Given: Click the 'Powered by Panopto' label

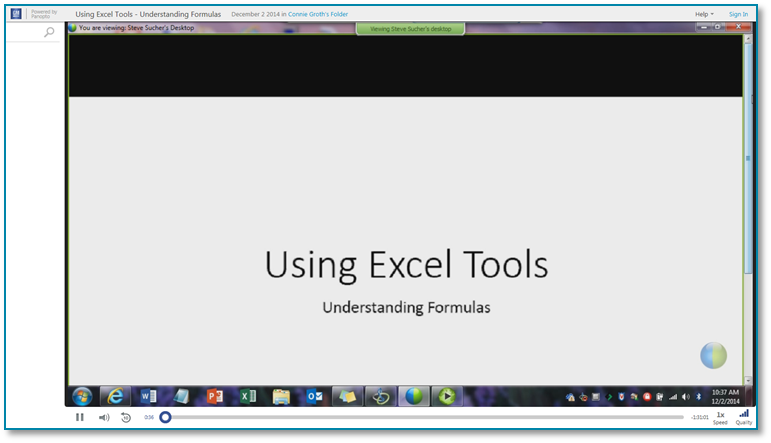Looking at the screenshot, I should 44,14.
